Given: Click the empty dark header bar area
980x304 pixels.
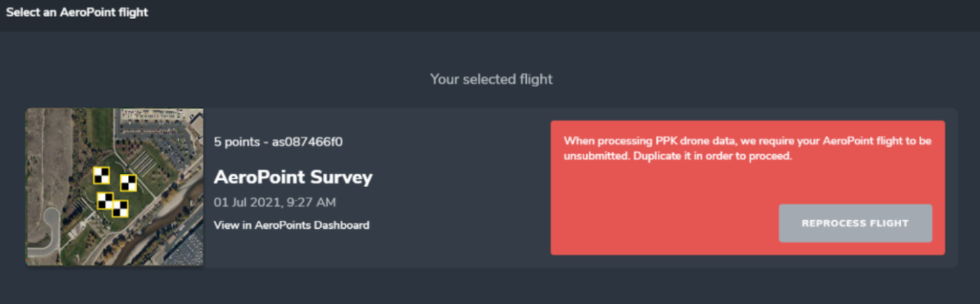Looking at the screenshot, I should click(x=551, y=15).
